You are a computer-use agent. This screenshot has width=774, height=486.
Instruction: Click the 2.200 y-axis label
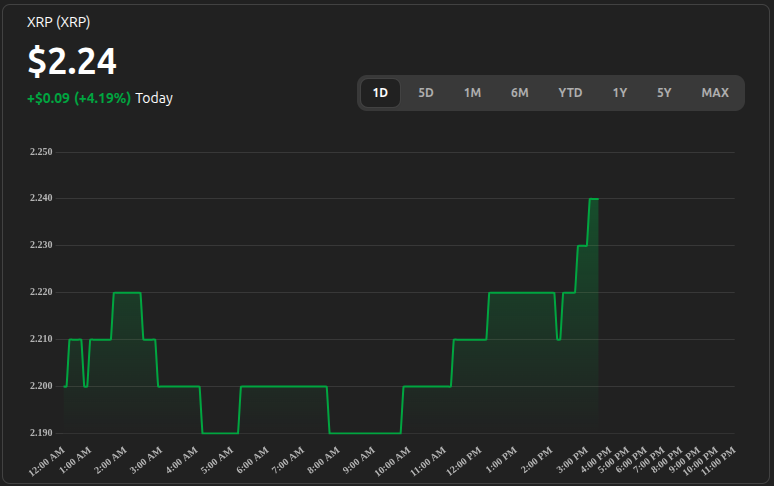pyautogui.click(x=41, y=386)
